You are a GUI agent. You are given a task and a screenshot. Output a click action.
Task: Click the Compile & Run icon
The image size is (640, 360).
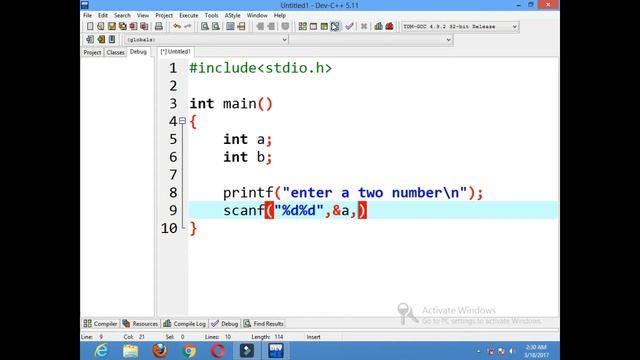324,27
